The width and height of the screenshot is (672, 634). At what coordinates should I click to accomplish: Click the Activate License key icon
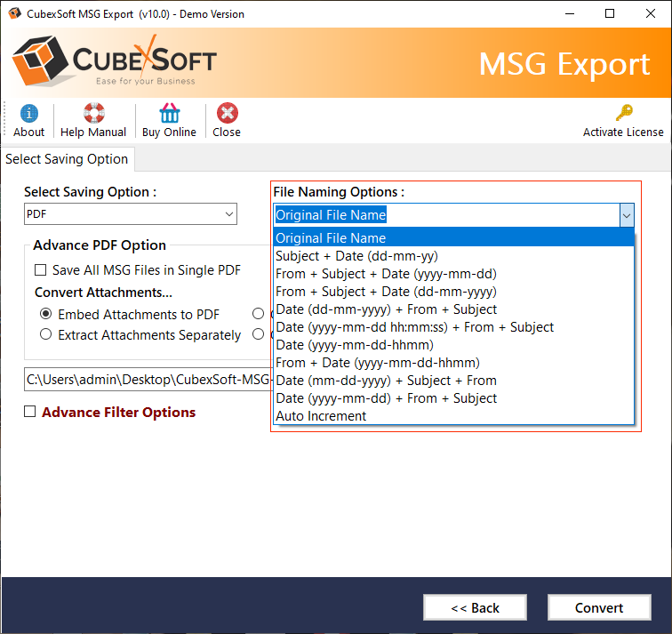coord(624,113)
